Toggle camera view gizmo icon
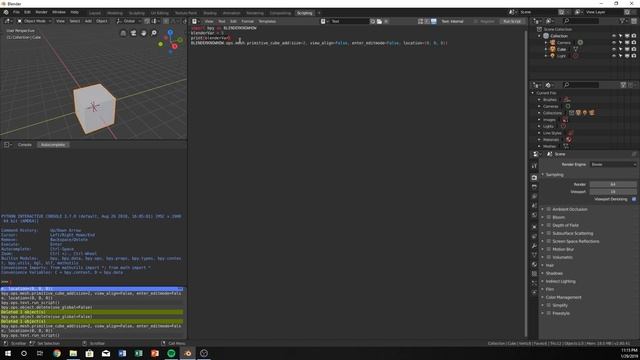 [x=133, y=33]
